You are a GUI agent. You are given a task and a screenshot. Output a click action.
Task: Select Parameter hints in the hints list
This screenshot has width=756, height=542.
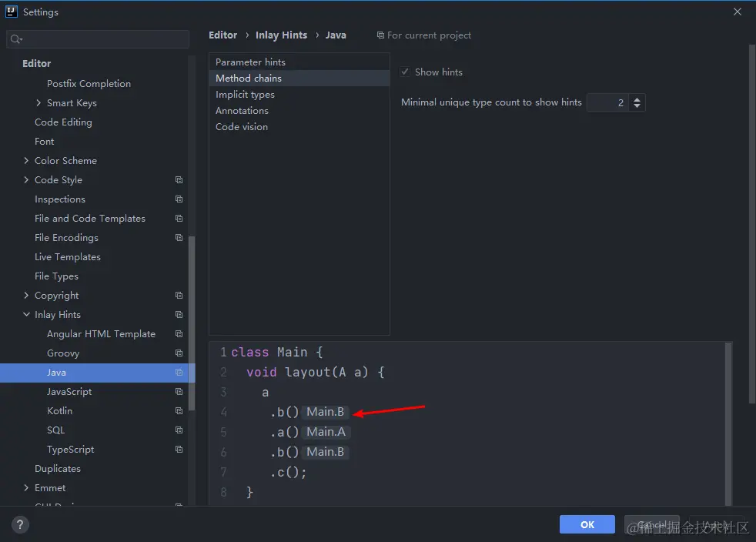click(299, 62)
